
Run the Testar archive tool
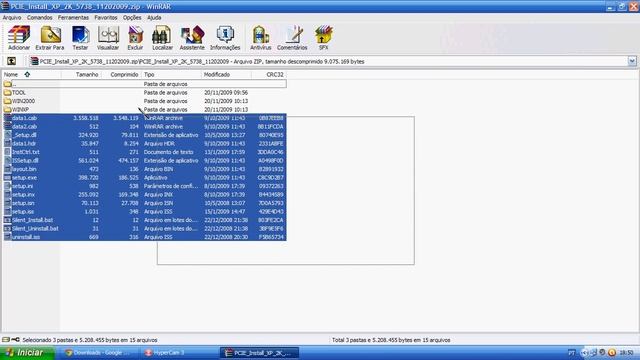pyautogui.click(x=80, y=38)
